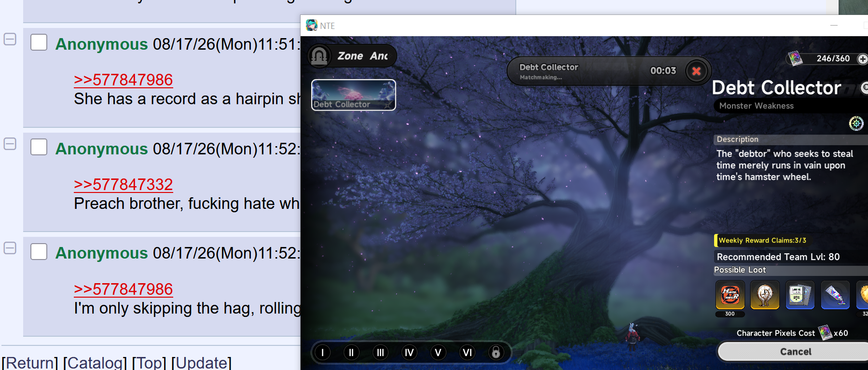
Task: Tick the checkbox of the 11:51 Anonymous post
Action: (x=39, y=42)
